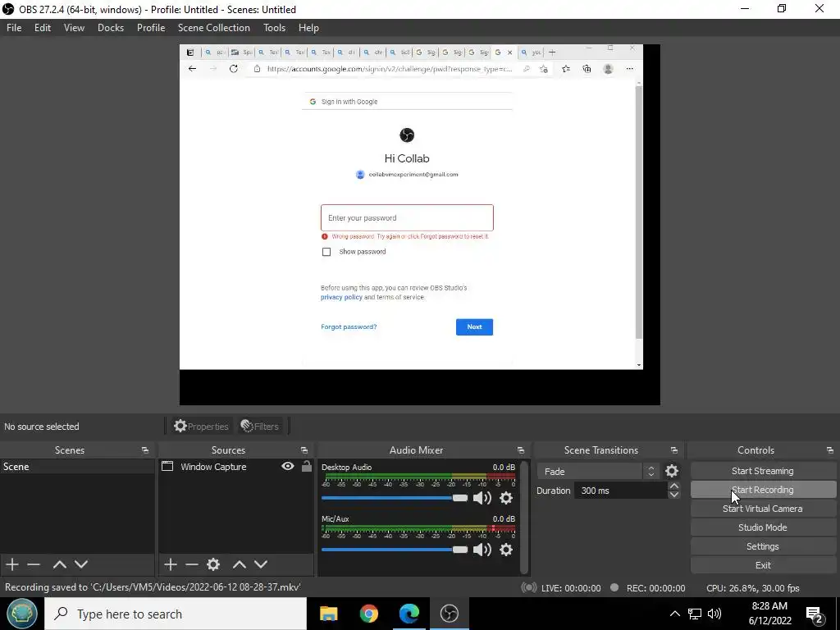Click Start Recording button

pos(762,490)
